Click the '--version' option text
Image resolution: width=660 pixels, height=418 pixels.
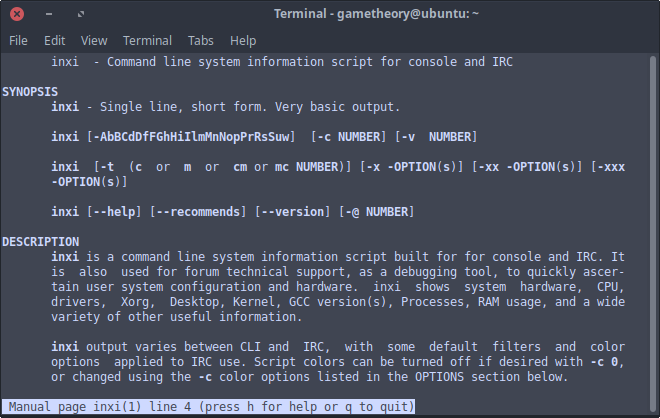click(293, 211)
